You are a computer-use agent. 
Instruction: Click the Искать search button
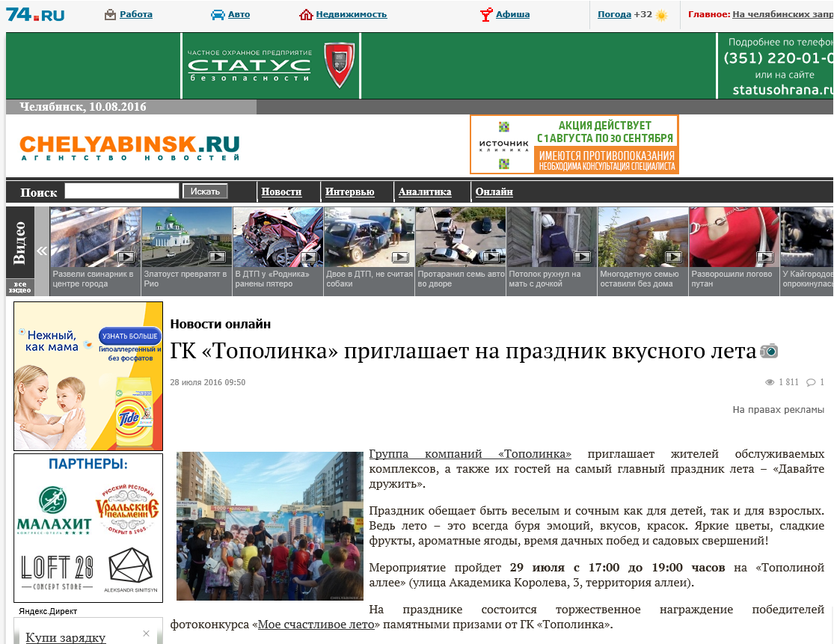click(x=205, y=191)
